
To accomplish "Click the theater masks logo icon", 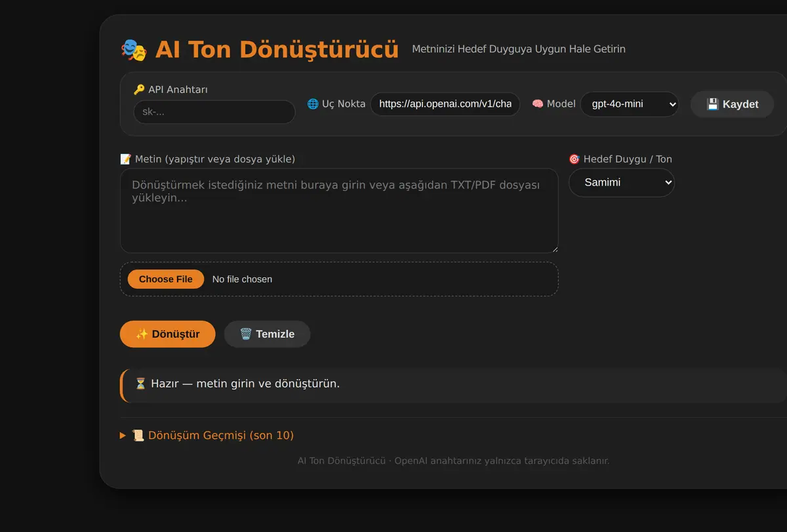I will (133, 49).
